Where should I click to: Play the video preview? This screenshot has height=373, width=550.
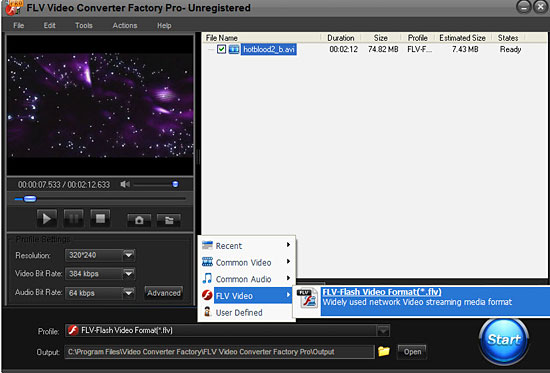(47, 219)
